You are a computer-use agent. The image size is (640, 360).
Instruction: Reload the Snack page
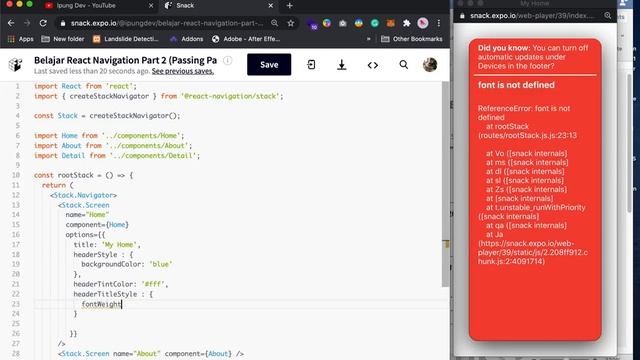click(x=43, y=23)
